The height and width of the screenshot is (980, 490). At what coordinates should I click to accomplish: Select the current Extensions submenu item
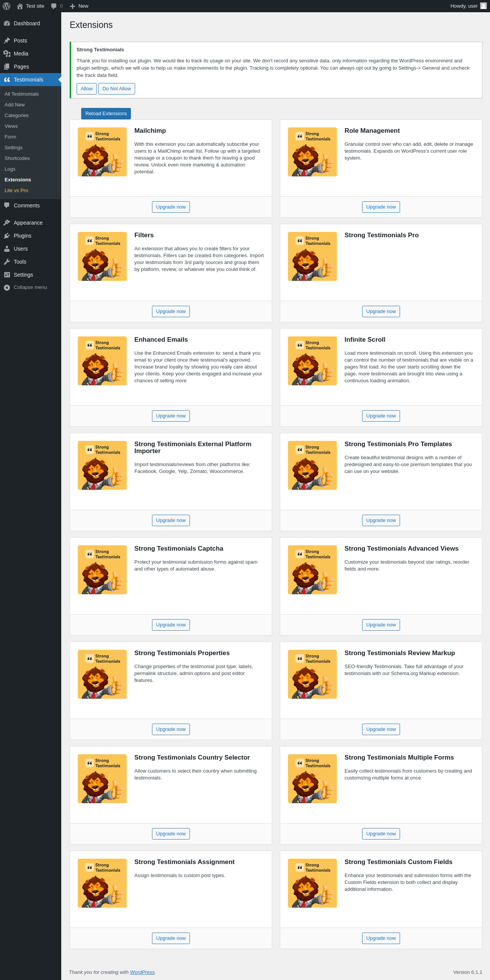(18, 180)
